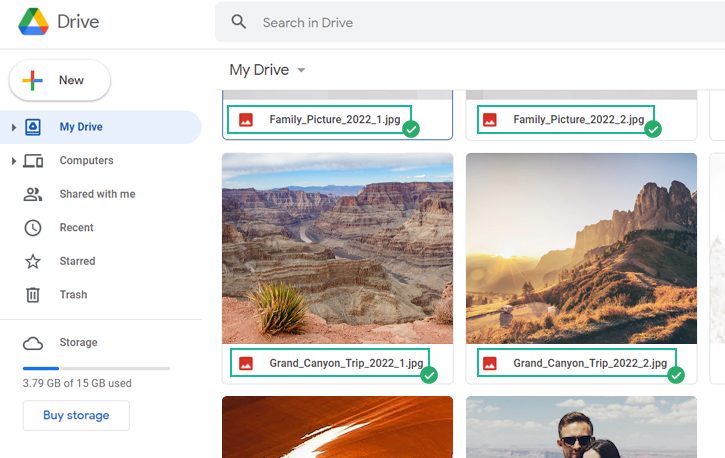
Task: Expand the My Drive tree arrow
Action: click(13, 127)
